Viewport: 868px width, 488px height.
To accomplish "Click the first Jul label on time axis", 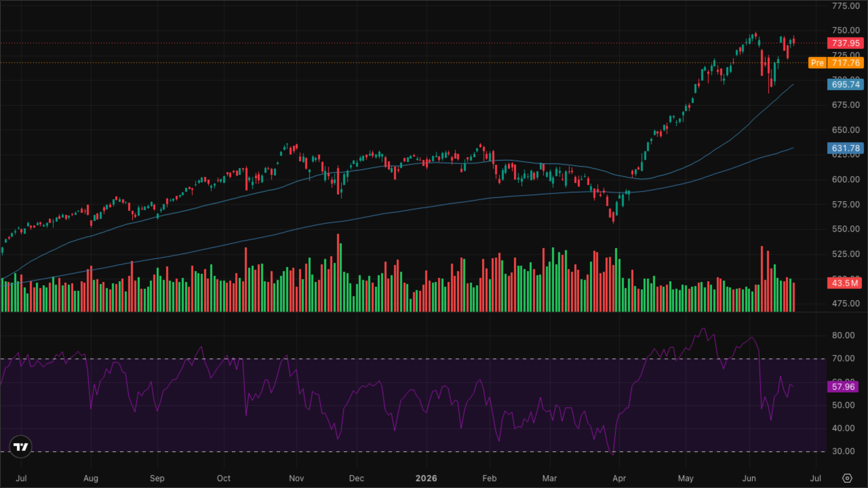I will 21,478.
